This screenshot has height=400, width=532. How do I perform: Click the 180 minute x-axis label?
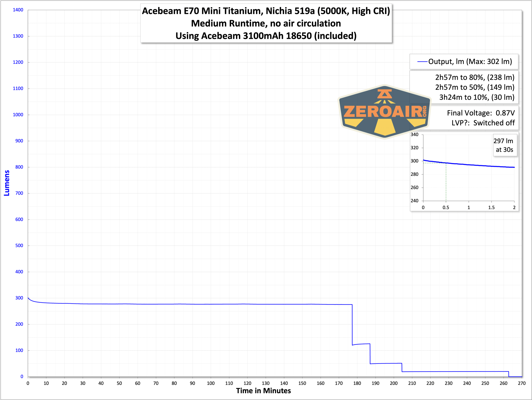[357, 383]
